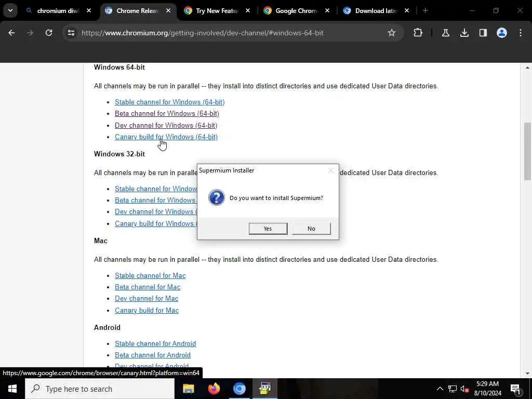Click Yes in Supermium Installer dialog
Viewport: 532px width, 399px height.
[268, 229]
